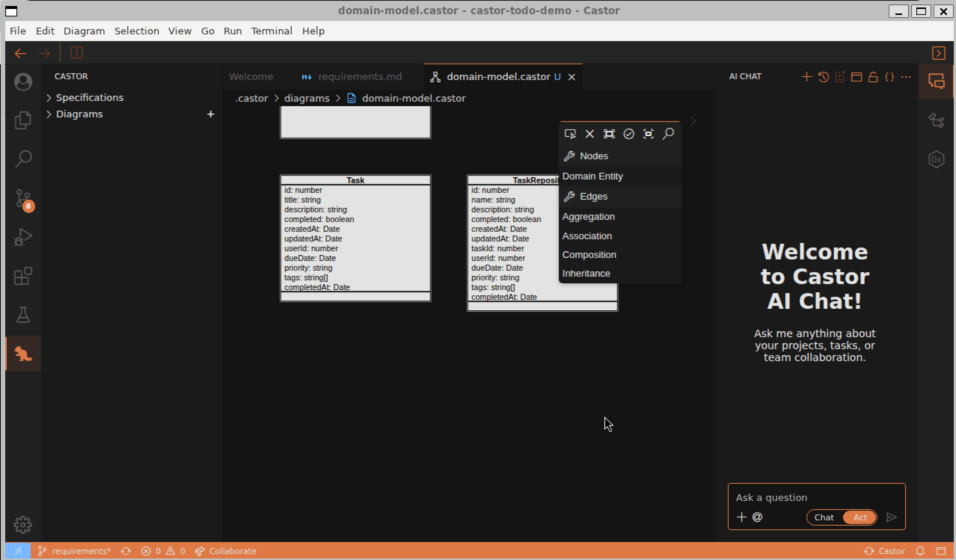Start a new chat with the plus icon

tap(806, 77)
